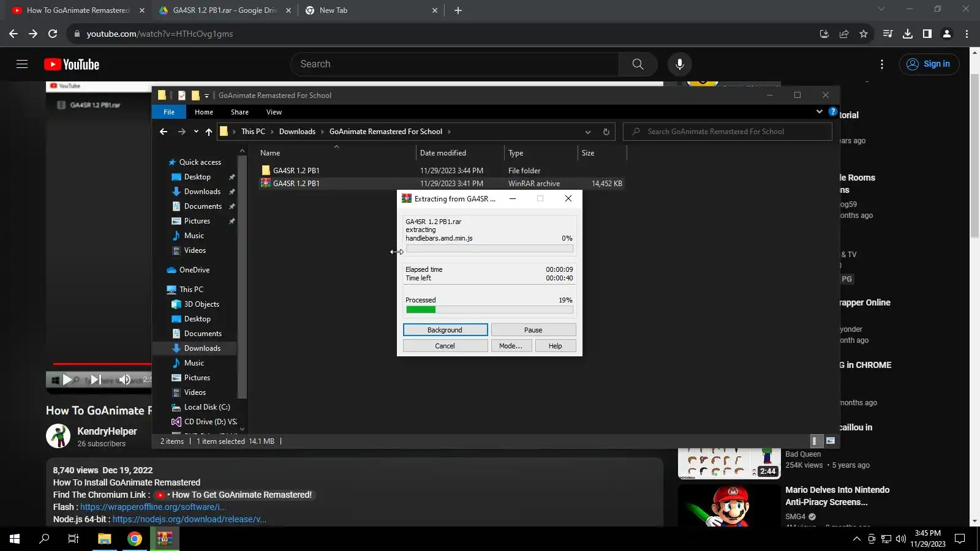Image resolution: width=980 pixels, height=551 pixels.
Task: Open address bar history dropdown
Action: (588, 132)
